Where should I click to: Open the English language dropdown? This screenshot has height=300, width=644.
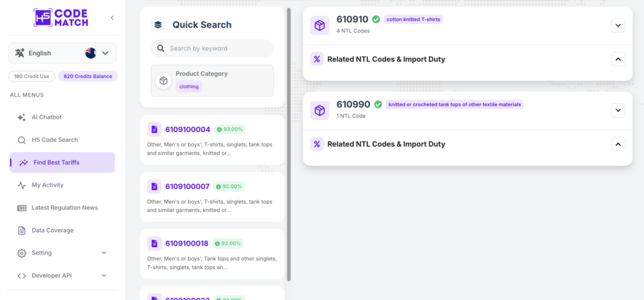[62, 53]
